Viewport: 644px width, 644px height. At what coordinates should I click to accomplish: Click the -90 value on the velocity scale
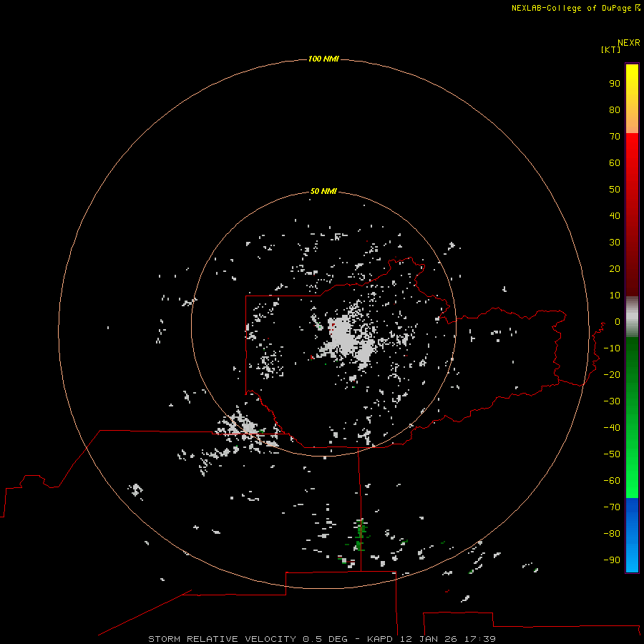(612, 560)
